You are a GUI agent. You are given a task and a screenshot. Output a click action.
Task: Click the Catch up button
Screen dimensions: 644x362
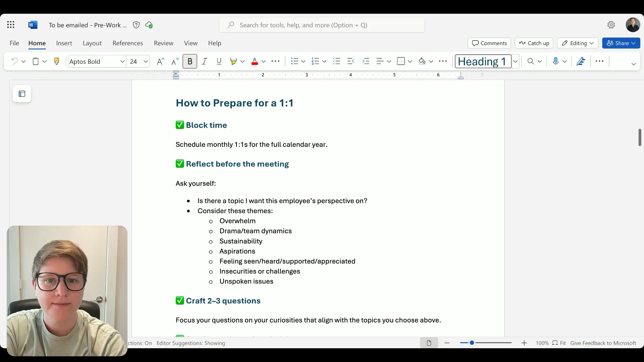534,43
